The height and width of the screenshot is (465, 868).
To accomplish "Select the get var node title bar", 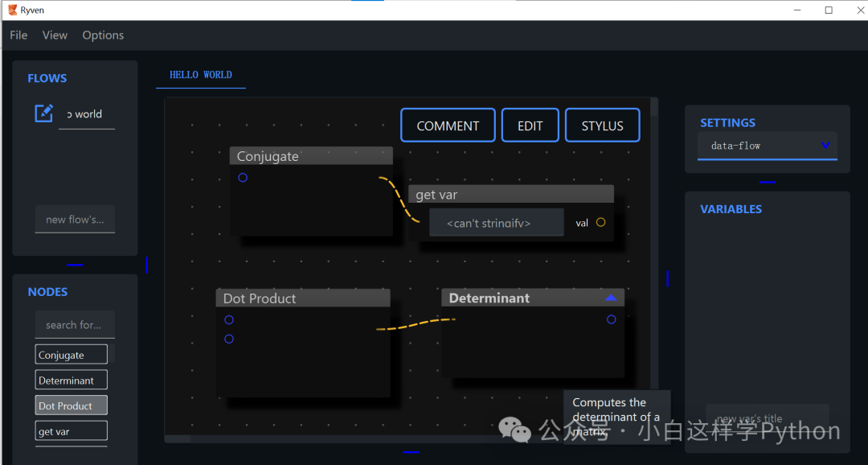I will [x=511, y=194].
